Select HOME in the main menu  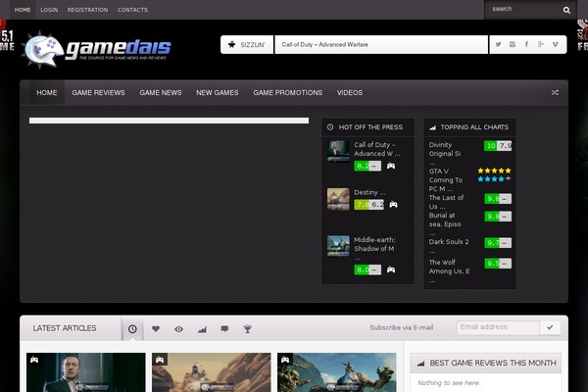tap(47, 93)
